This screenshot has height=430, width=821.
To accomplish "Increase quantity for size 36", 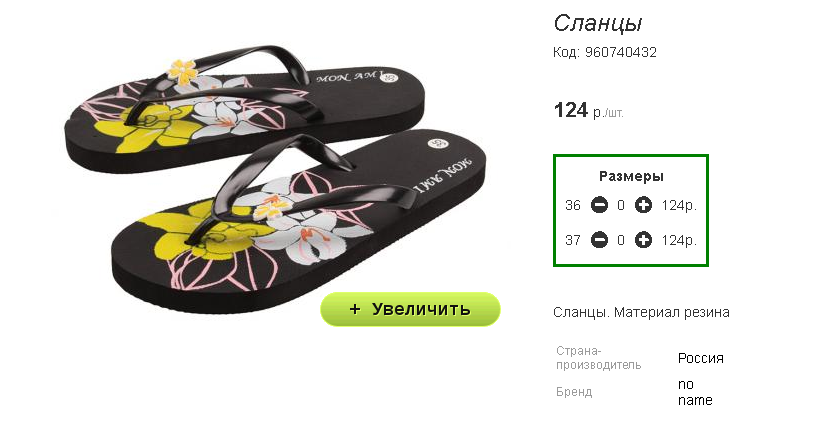I will click(643, 205).
